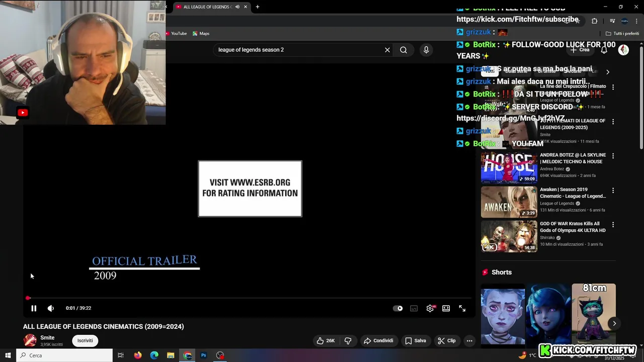This screenshot has height=362, width=644.
Task: Open the YouTube bookmark
Action: (x=177, y=33)
